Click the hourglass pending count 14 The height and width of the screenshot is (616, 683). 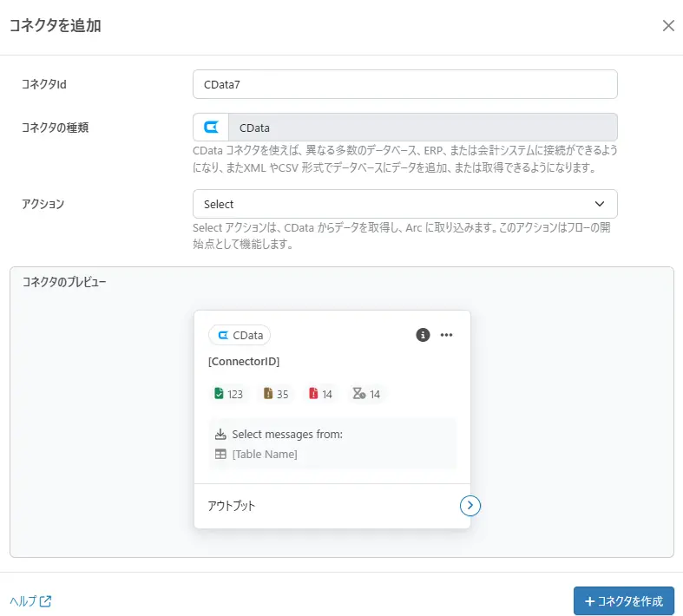point(366,394)
